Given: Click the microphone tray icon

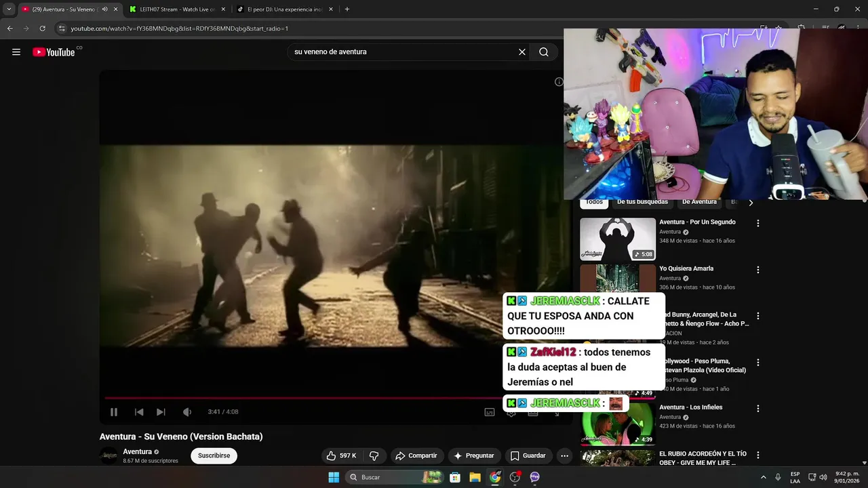Looking at the screenshot, I should pos(778,477).
